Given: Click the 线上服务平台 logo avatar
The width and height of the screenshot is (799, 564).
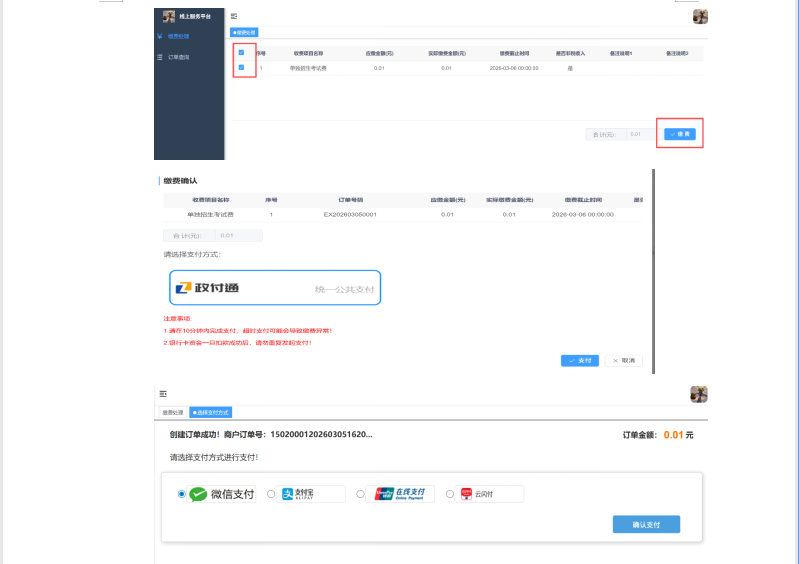Looking at the screenshot, I should coord(169,17).
